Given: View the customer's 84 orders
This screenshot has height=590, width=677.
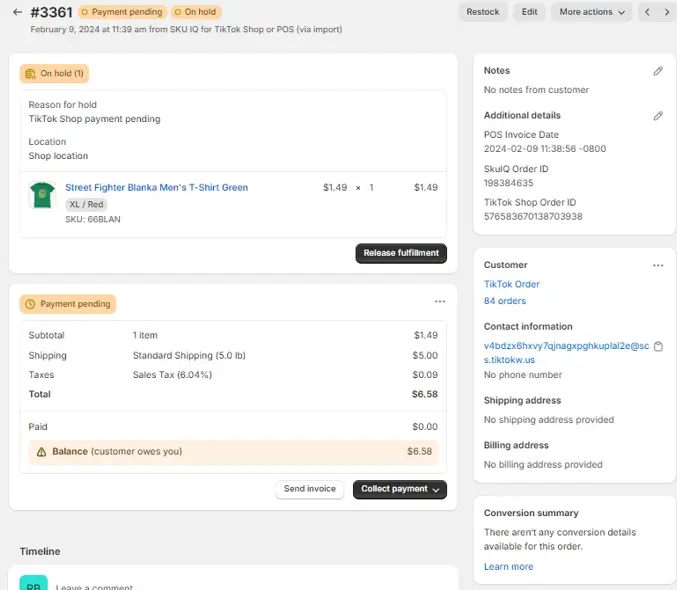Looking at the screenshot, I should tap(504, 301).
